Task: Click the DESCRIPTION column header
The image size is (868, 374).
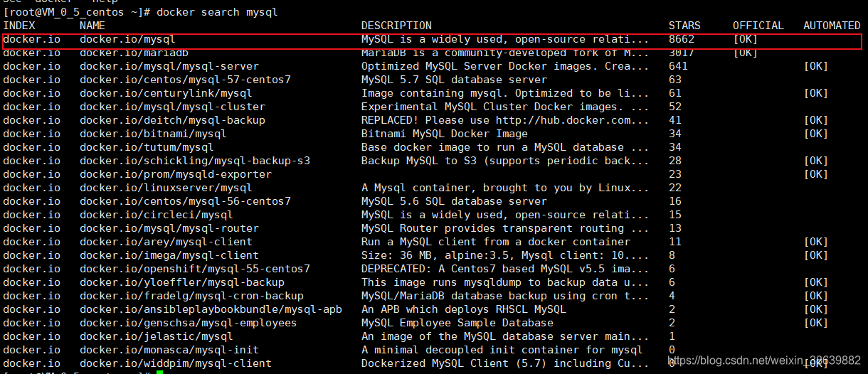Action: pos(396,26)
